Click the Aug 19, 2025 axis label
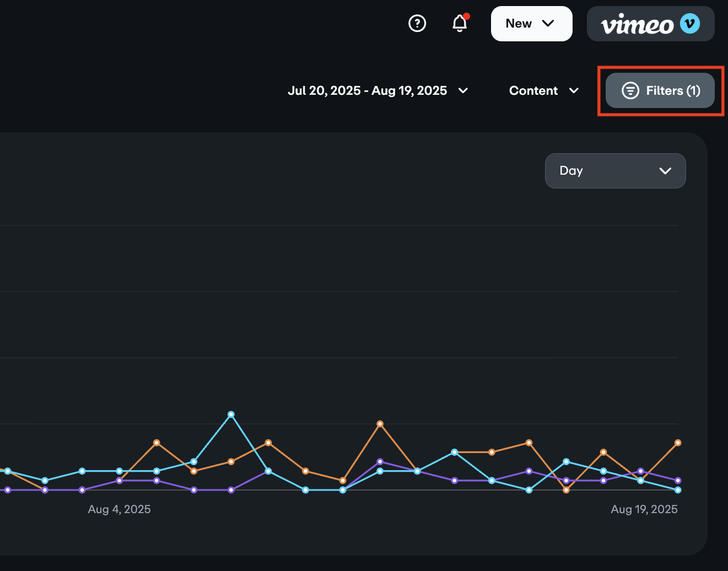The height and width of the screenshot is (571, 728). [644, 509]
